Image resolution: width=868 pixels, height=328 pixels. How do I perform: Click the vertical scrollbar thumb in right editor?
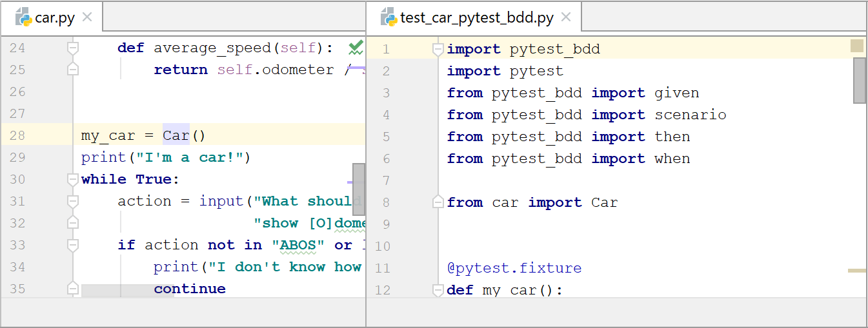860,80
